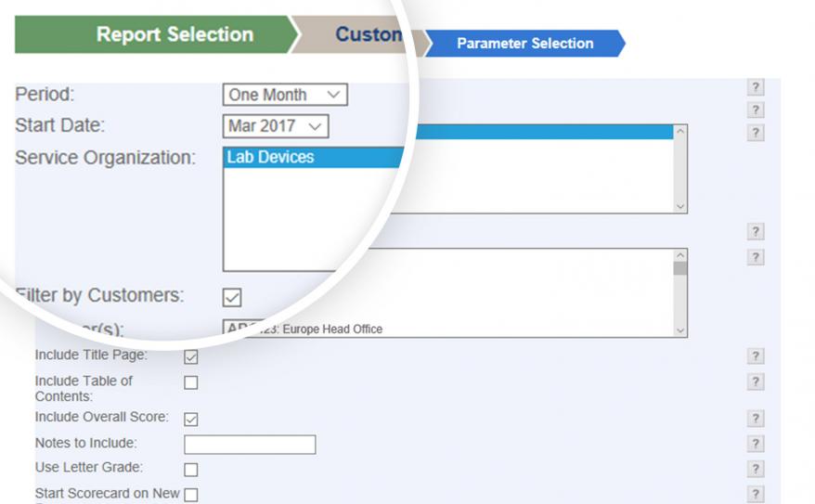Click the help icon for Period

click(756, 86)
